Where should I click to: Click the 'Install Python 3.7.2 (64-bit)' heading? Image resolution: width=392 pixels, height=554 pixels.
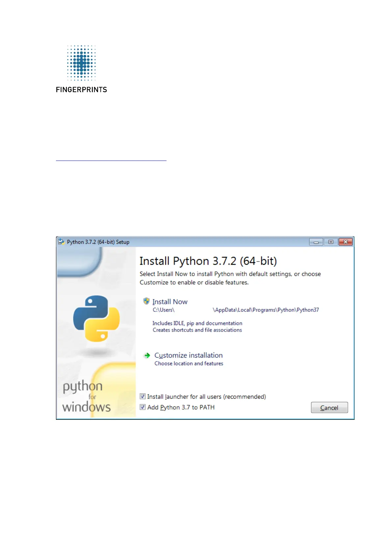pyautogui.click(x=208, y=261)
